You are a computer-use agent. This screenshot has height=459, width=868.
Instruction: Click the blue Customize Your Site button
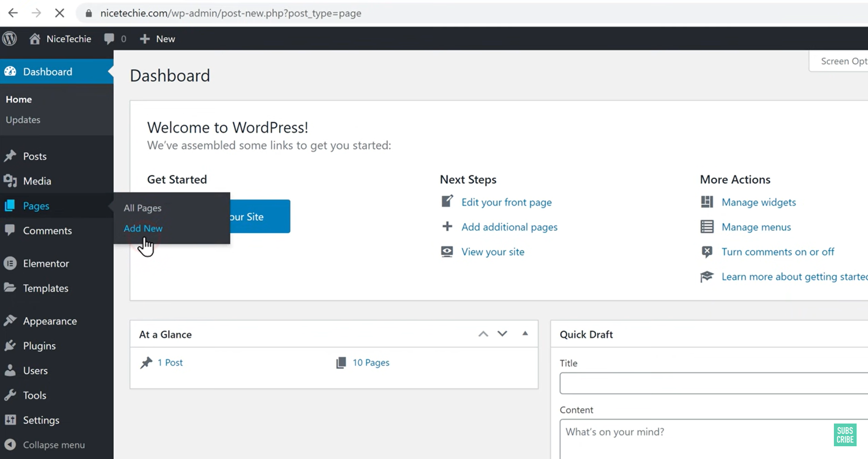click(260, 217)
